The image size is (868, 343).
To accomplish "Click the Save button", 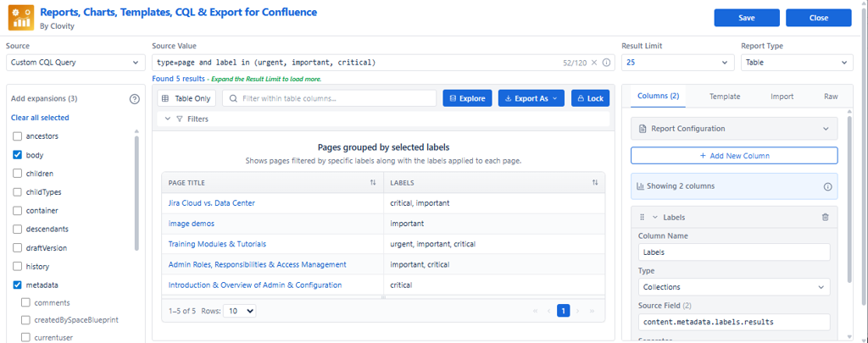I will (x=747, y=18).
